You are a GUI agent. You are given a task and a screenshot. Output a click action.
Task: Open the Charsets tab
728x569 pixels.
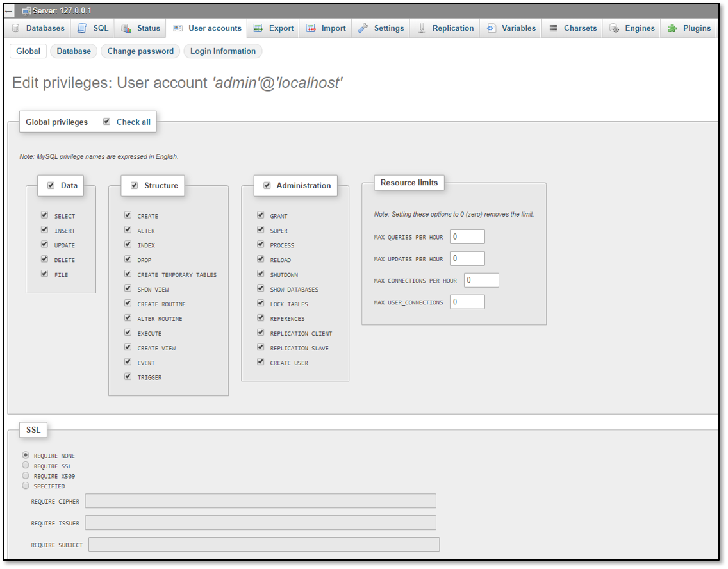point(572,28)
